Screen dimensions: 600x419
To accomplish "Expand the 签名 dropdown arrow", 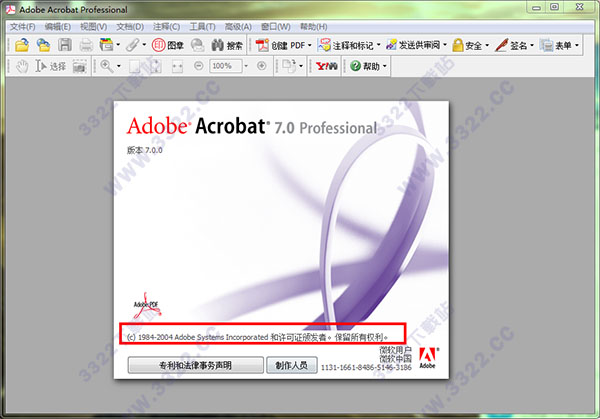I will pos(532,46).
